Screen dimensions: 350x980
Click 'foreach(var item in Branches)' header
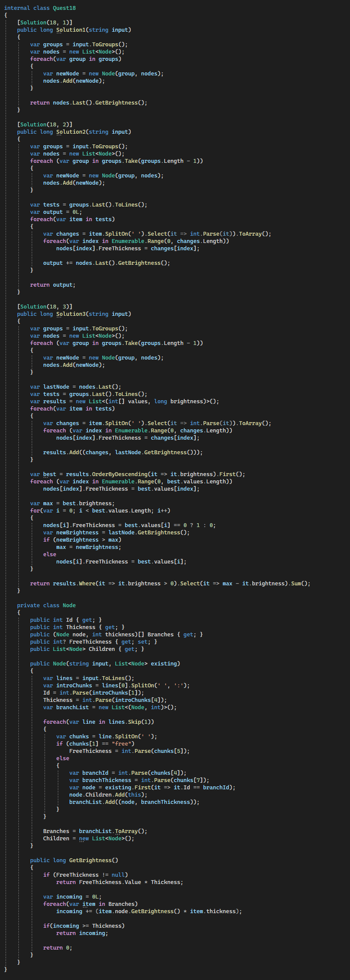coord(90,904)
